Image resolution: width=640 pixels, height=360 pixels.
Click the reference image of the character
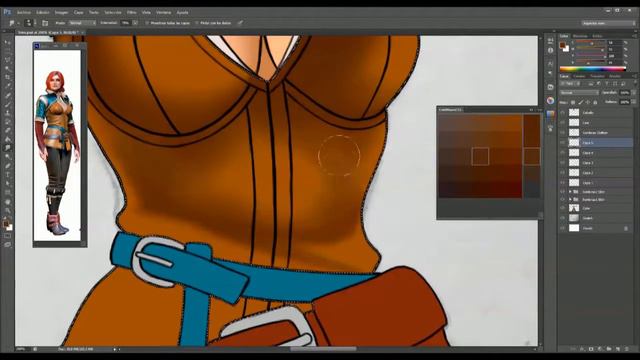pos(58,145)
